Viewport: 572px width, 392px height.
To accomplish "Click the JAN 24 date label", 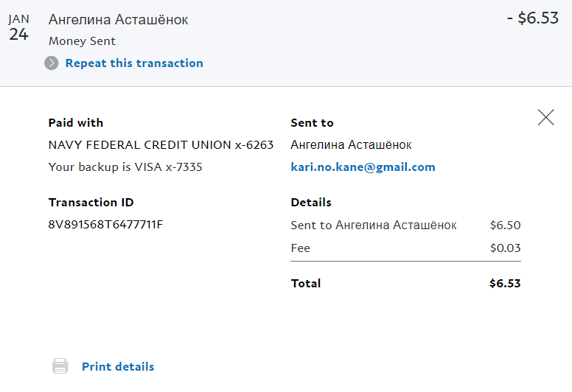I will [x=19, y=28].
